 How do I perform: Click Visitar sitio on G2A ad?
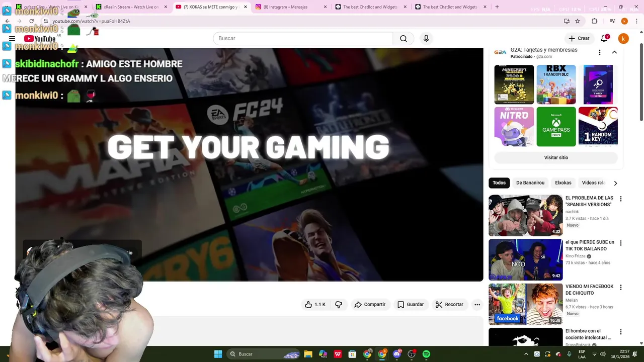(x=556, y=158)
